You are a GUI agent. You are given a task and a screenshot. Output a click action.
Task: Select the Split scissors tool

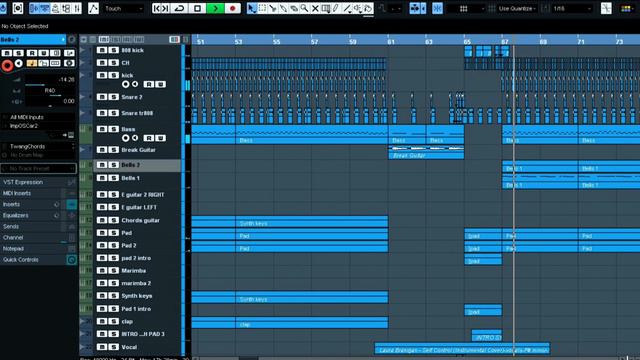[273, 8]
